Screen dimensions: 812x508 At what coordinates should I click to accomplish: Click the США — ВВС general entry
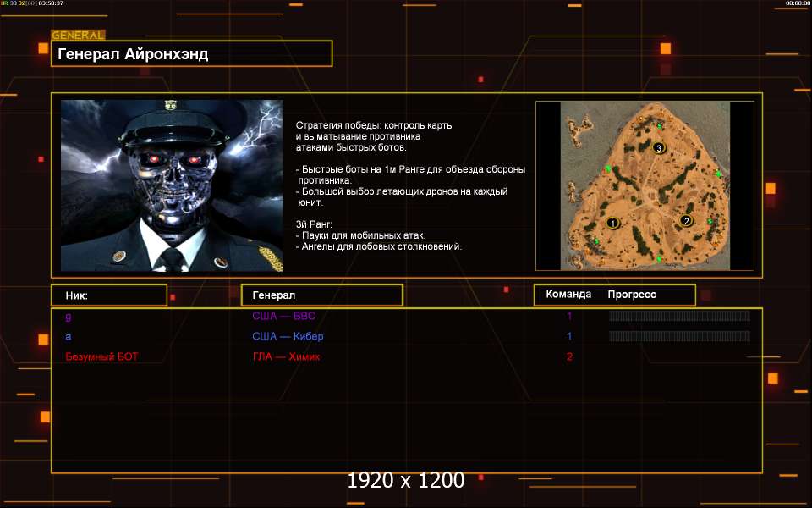click(x=284, y=316)
